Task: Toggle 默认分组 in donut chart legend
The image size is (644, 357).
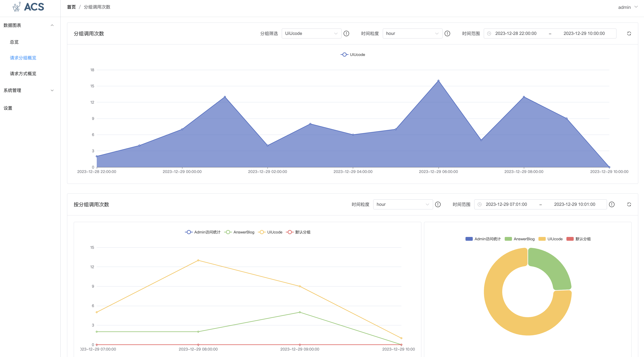Action: coord(579,239)
